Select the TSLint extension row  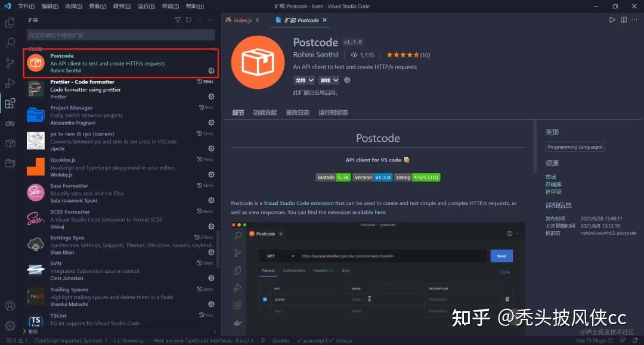(120, 319)
